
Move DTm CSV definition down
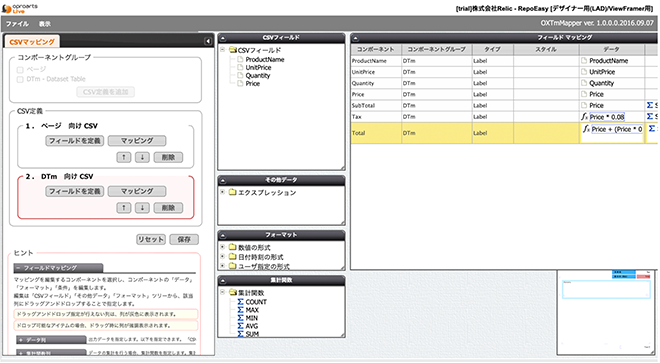point(142,208)
